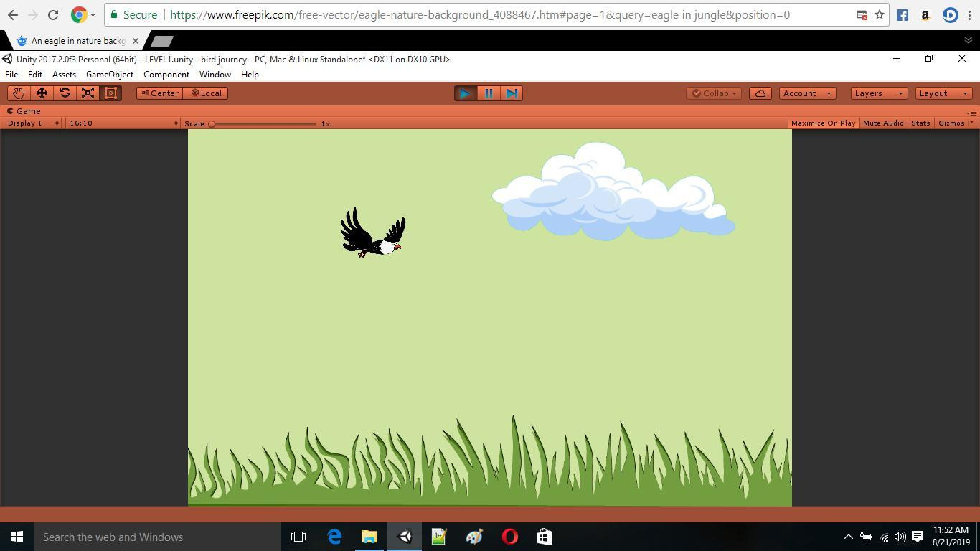Screen dimensions: 980x551
Task: Toggle the Stats overlay
Action: coord(920,123)
